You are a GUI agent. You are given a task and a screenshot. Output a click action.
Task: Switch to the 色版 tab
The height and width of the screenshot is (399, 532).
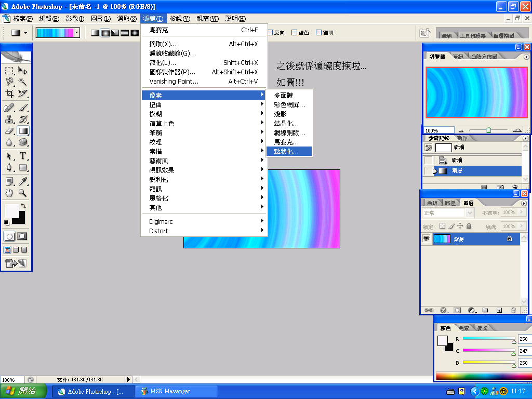(432, 203)
